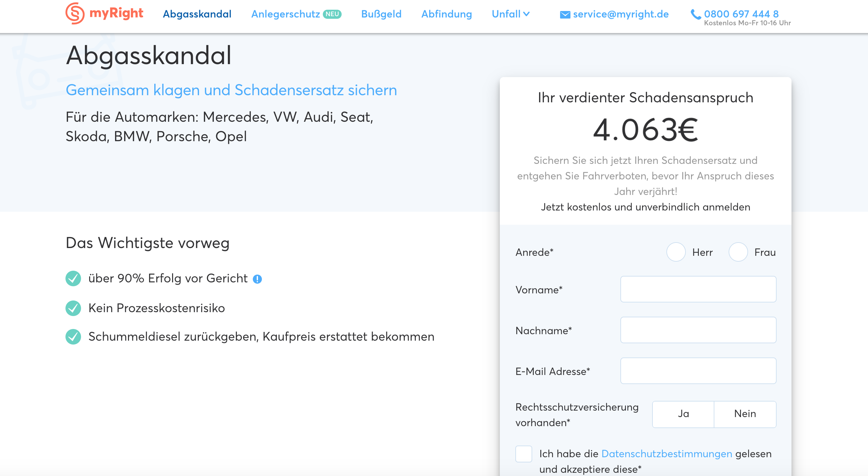Click the green checkmark beside Schummeldiesel zurückgeben
Screen dimensions: 868x476
pos(73,337)
